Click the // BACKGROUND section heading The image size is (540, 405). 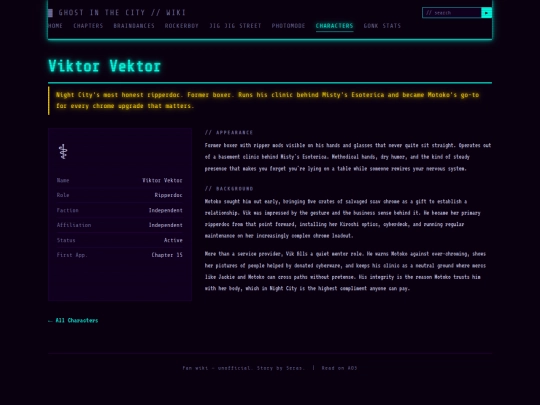coord(229,188)
